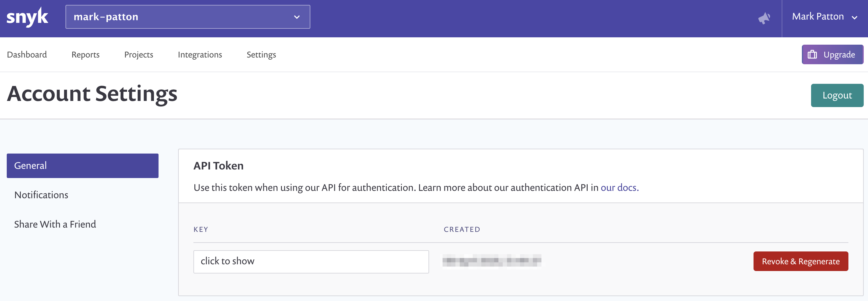Follow the 'our docs' link
The image size is (868, 301).
tap(619, 188)
